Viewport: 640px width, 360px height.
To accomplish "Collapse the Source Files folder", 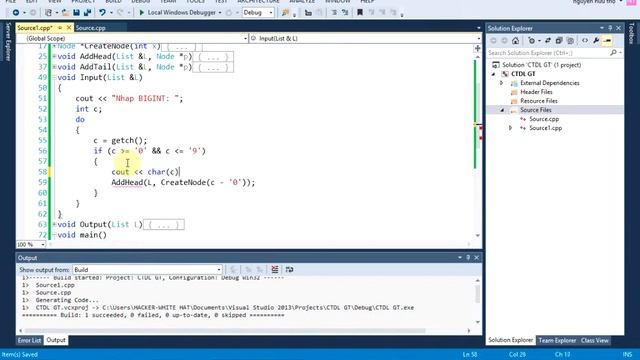I will tap(502, 110).
